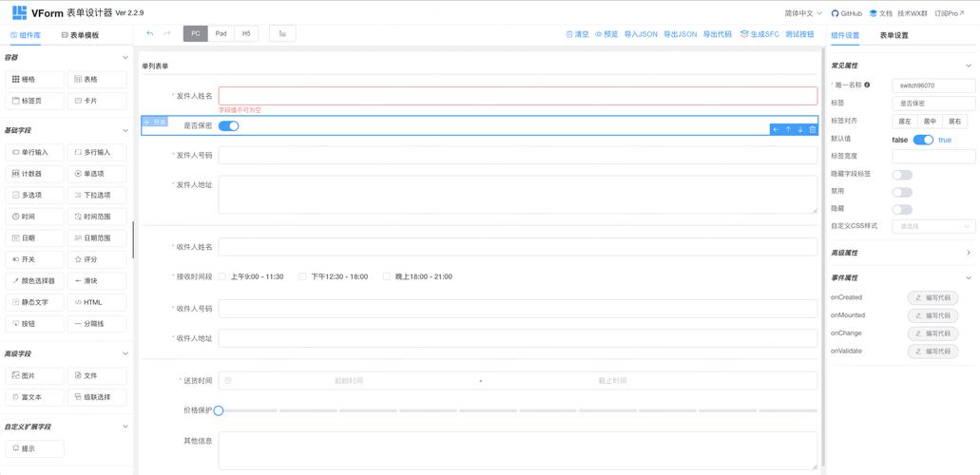The width and height of the screenshot is (980, 475).
Task: Check the 上午9:00 - 11:30 checkbox
Action: [222, 276]
